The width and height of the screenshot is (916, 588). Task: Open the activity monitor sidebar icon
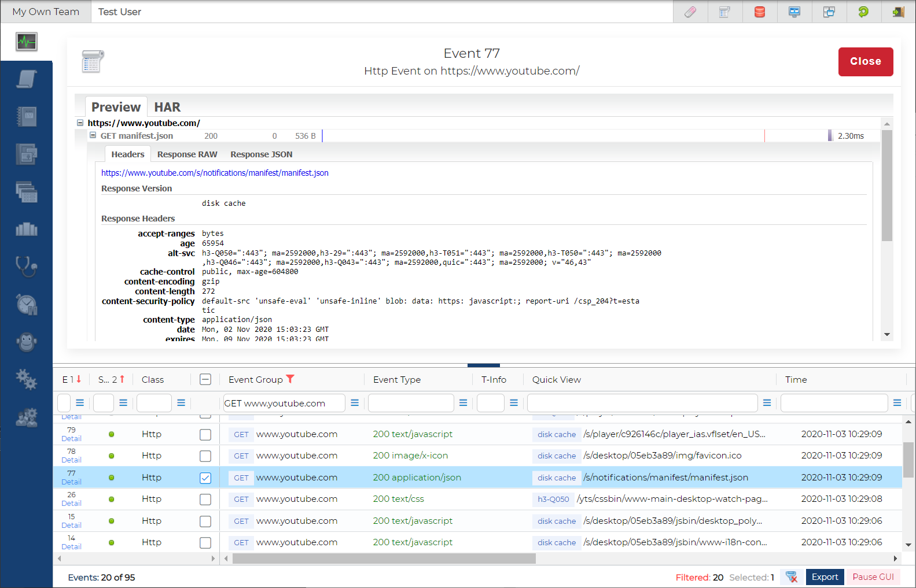click(x=27, y=42)
